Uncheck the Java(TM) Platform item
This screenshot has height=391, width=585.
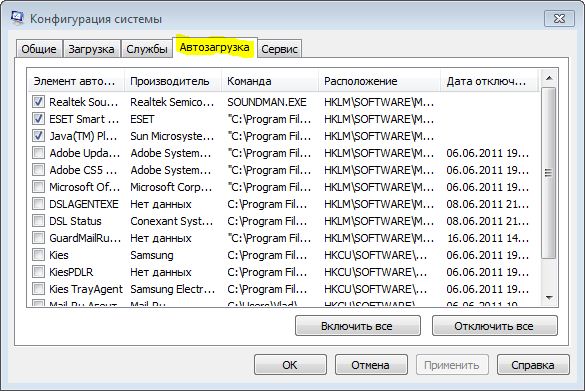point(38,135)
